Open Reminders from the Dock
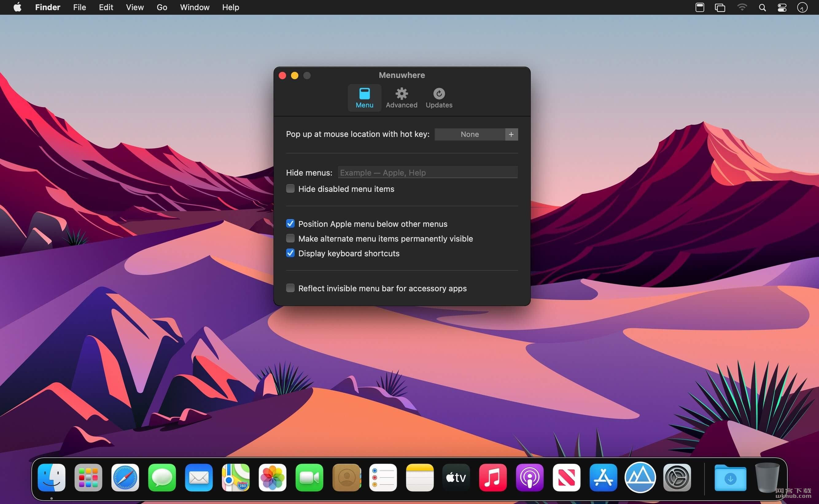Screen dimensions: 819x504 [x=383, y=477]
